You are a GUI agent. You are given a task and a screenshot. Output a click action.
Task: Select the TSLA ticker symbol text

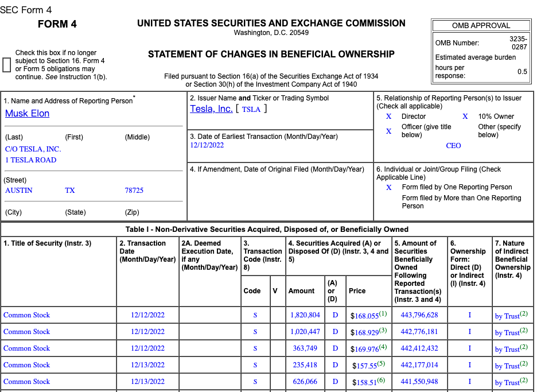point(251,109)
